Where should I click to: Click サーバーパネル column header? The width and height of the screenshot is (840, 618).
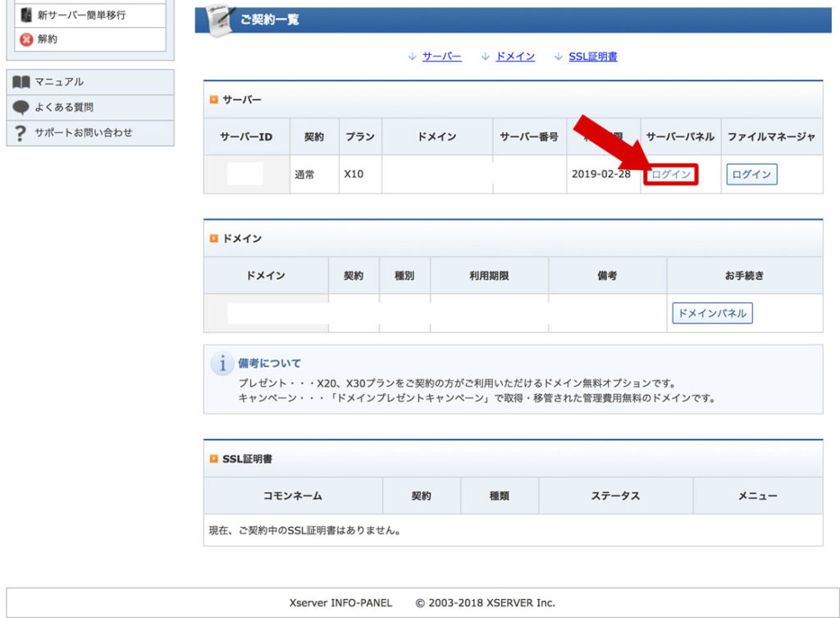pyautogui.click(x=680, y=137)
